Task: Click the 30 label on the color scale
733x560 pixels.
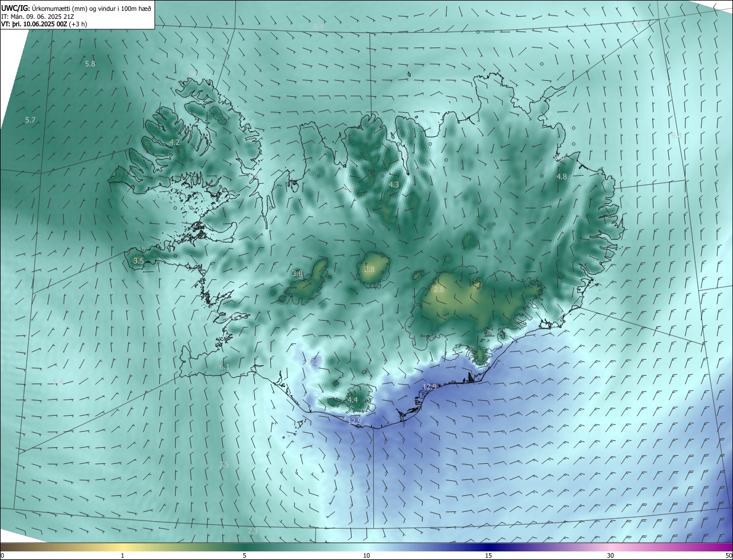Action: (x=610, y=556)
